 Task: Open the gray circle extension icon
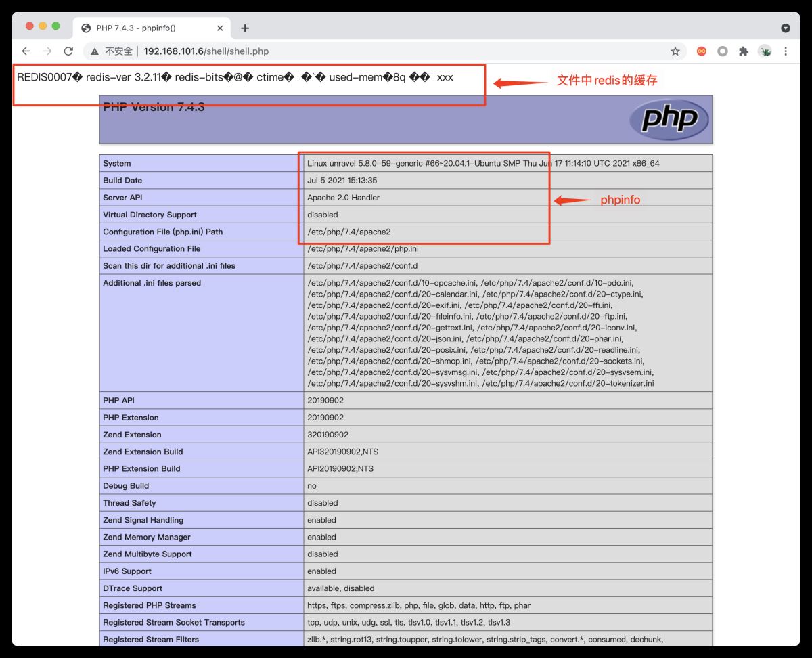(x=723, y=51)
